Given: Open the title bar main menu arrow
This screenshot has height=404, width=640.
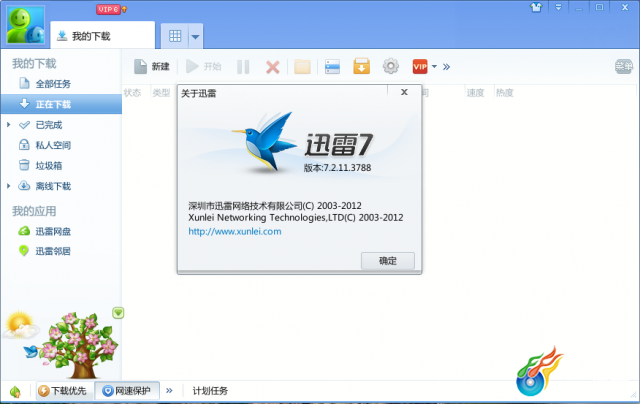Looking at the screenshot, I should (558, 7).
